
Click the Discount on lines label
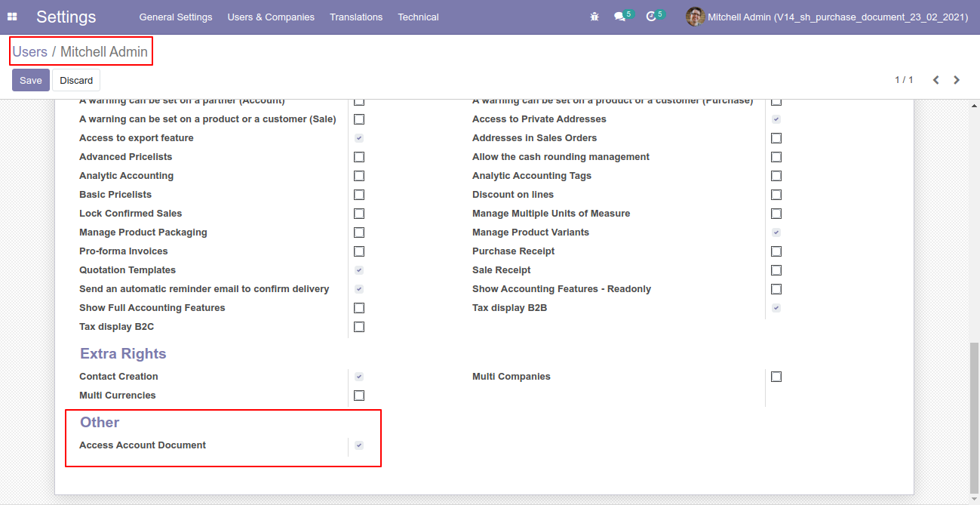point(513,195)
